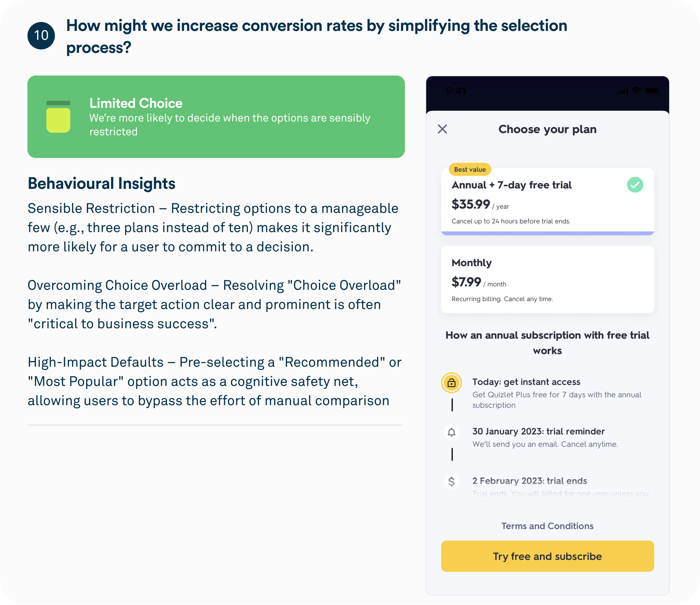Click the number 10 circle badge

coord(41,35)
